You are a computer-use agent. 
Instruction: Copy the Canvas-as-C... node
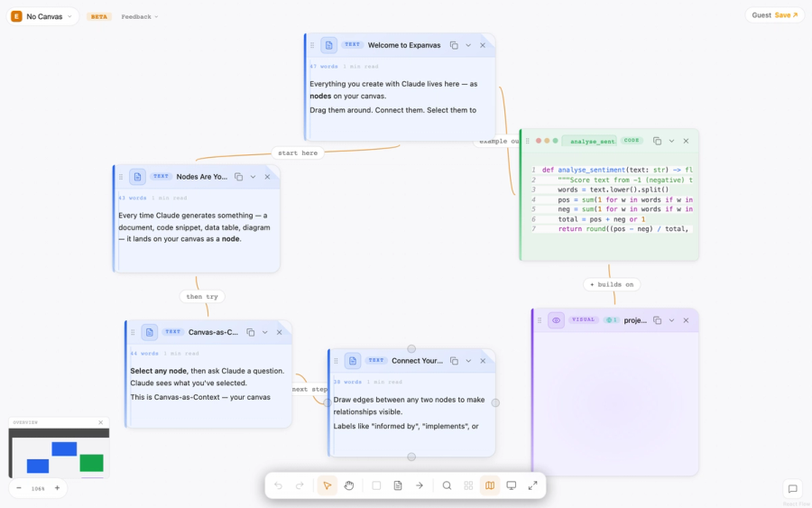tap(251, 332)
